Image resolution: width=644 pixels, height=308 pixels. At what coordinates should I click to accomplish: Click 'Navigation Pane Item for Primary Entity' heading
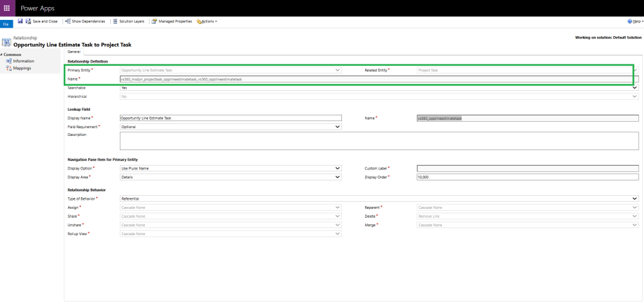coord(102,159)
